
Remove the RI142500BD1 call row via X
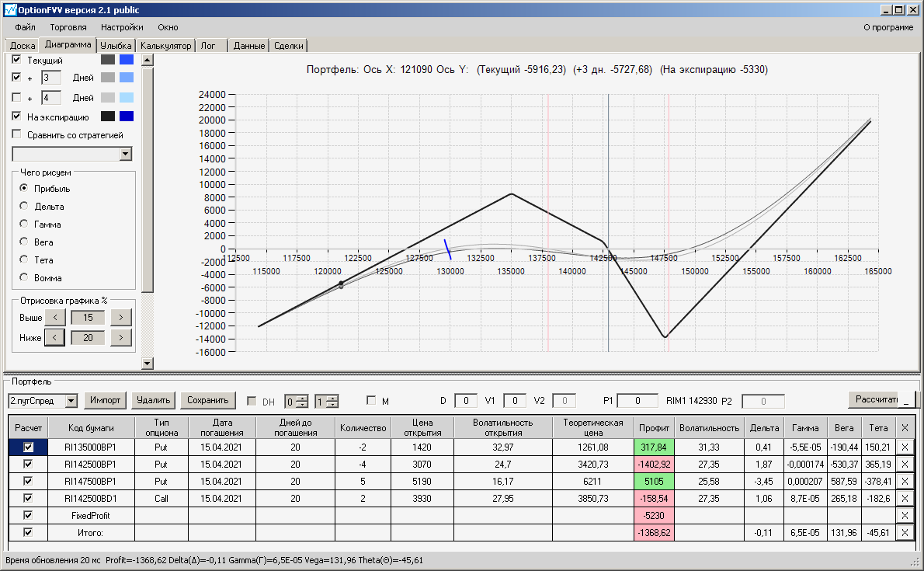click(905, 499)
